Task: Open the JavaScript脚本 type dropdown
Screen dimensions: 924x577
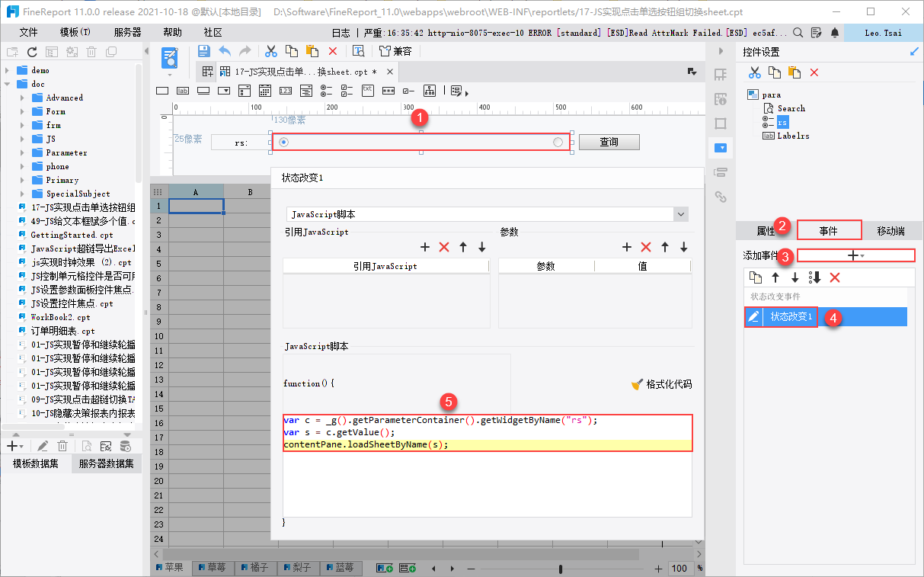Action: [681, 215]
